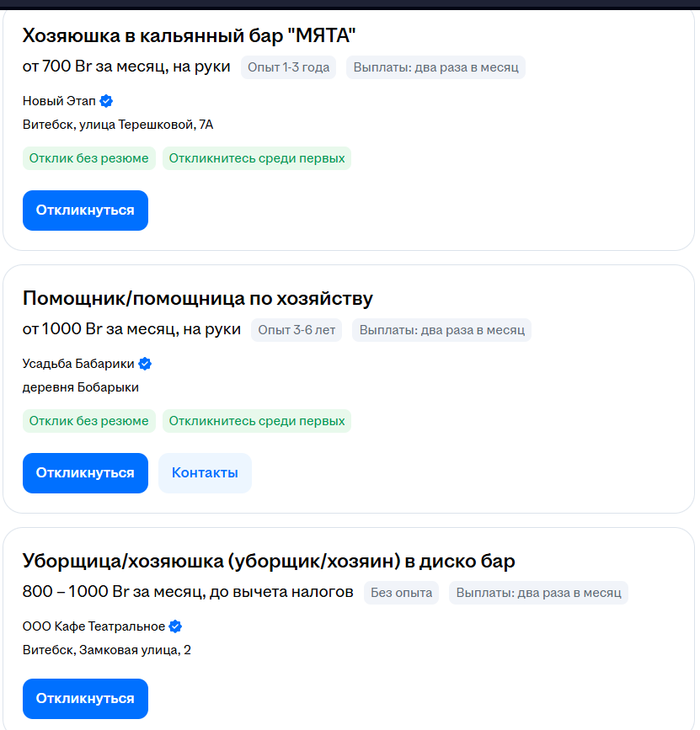Viewport: 700px width, 730px height.
Task: Show Контакты for Усадьба Бабарики vacancy
Action: coord(205,473)
